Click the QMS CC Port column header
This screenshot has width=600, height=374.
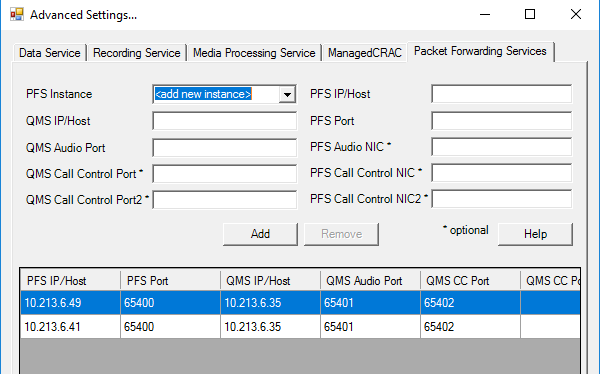pyautogui.click(x=470, y=281)
